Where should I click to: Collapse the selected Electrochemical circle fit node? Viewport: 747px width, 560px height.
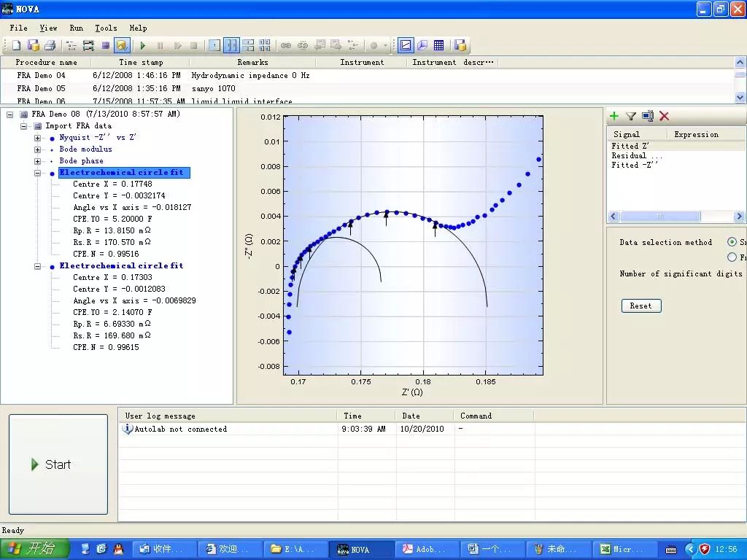(x=37, y=173)
